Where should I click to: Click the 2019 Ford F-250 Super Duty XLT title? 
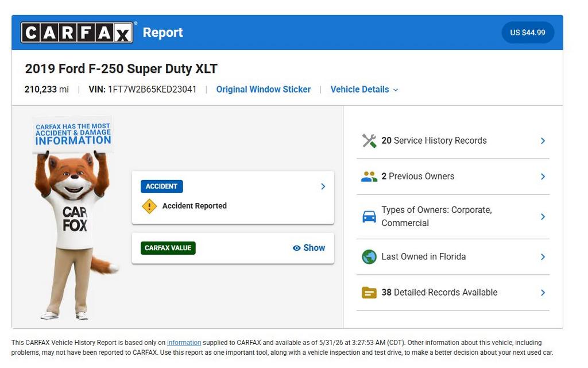121,69
